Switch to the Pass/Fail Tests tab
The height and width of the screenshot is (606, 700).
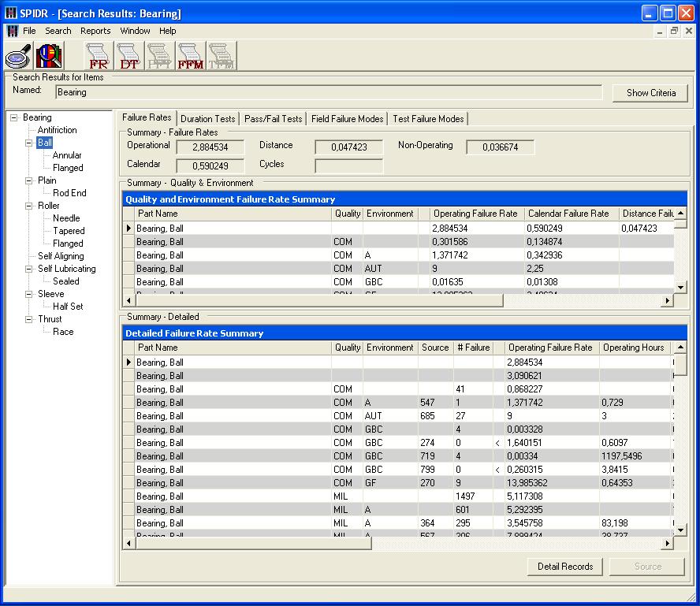(274, 119)
